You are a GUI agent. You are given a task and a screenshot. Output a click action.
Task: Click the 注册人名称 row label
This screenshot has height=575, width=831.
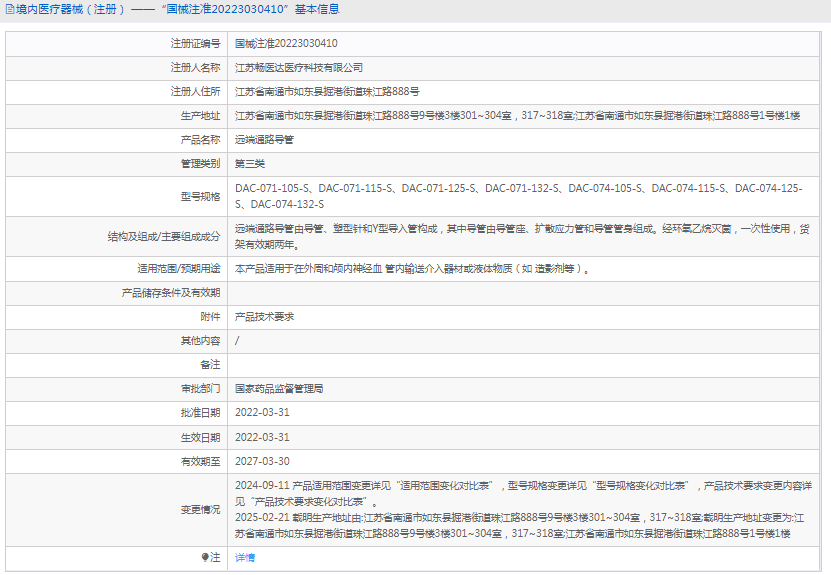click(195, 68)
